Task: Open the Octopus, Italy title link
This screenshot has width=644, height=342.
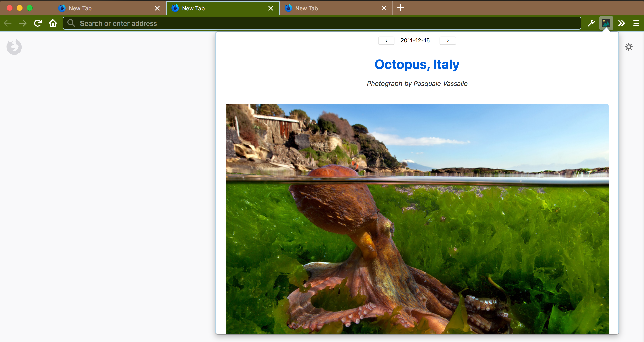Action: coord(417,64)
